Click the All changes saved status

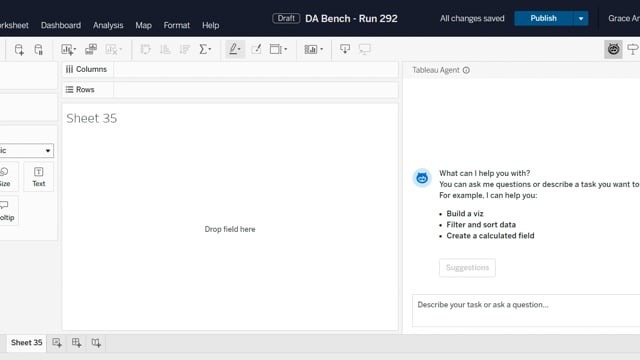coord(472,18)
